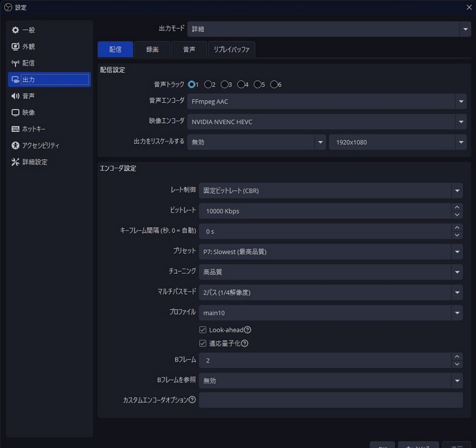
Task: Select audio track 4 radio button
Action: click(x=241, y=84)
